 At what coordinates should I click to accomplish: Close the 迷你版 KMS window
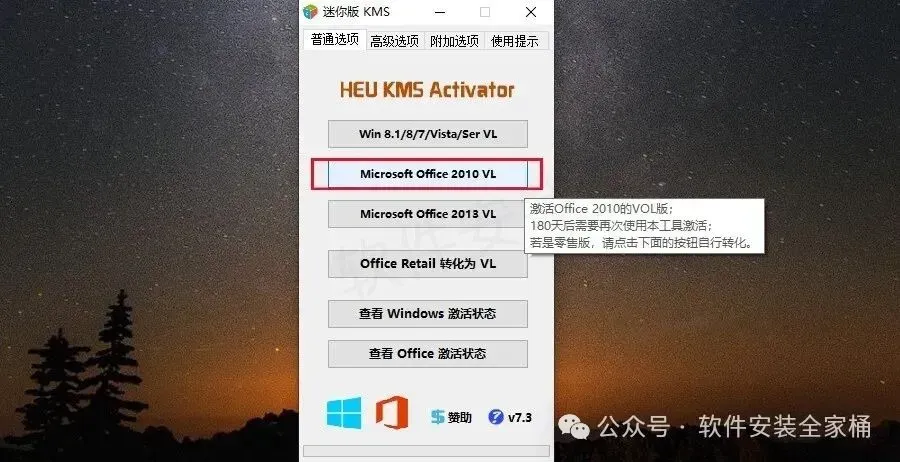click(x=531, y=12)
